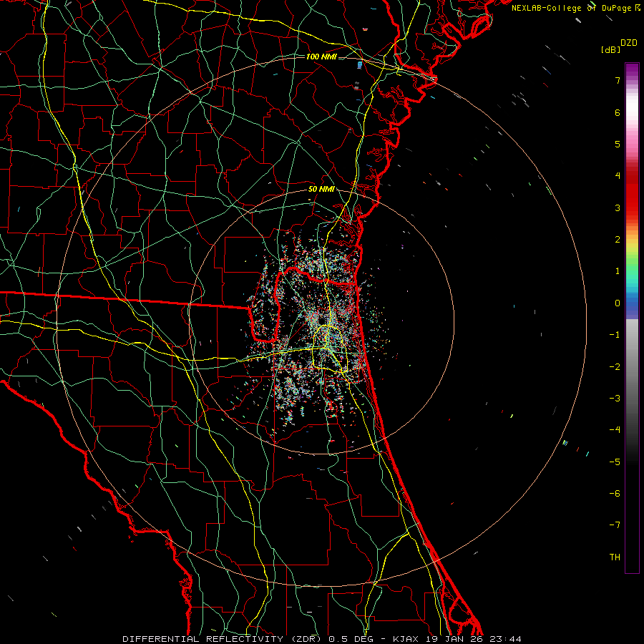Click the purple top of color bar
The width and height of the screenshot is (644, 644).
(x=632, y=70)
